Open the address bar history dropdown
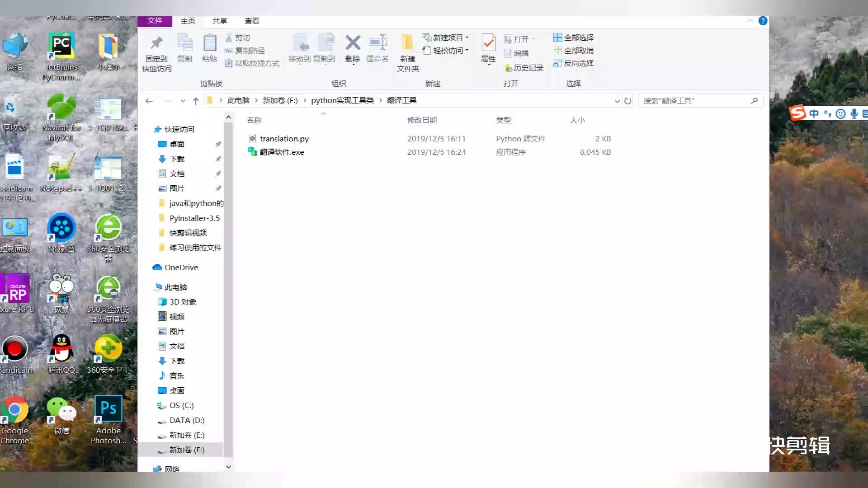 [617, 101]
